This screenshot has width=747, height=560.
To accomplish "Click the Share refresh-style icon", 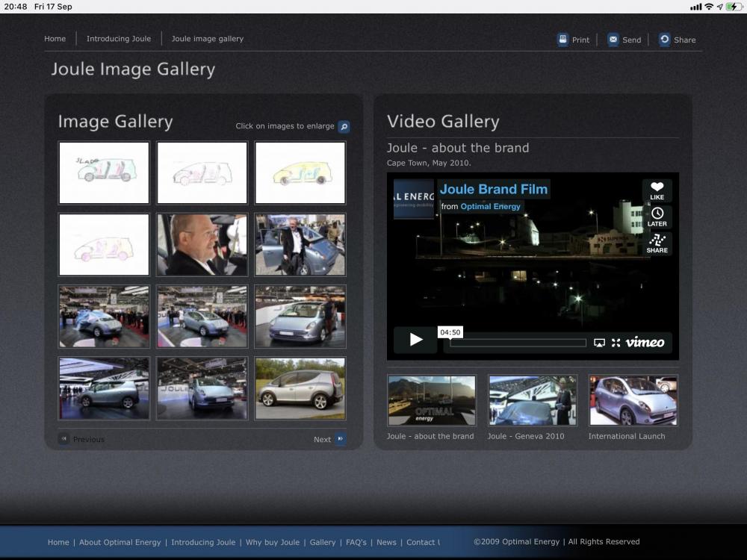I will (x=665, y=39).
